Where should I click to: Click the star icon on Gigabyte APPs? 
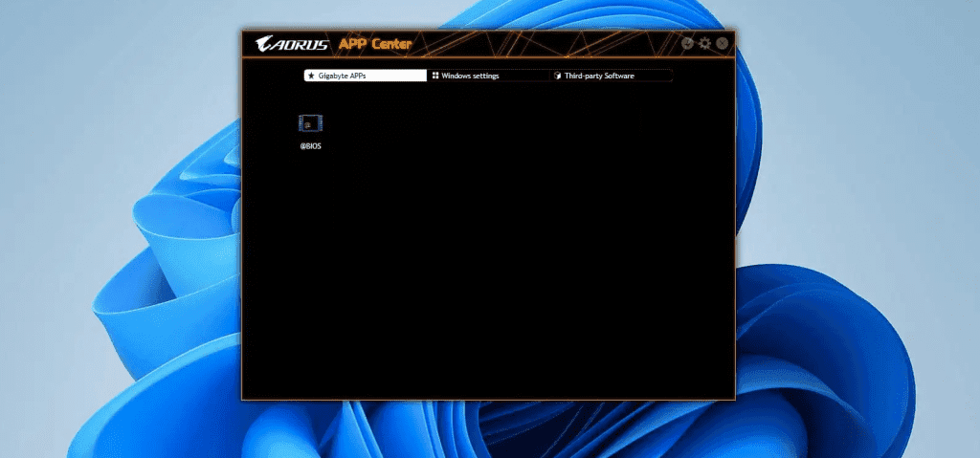tap(311, 76)
